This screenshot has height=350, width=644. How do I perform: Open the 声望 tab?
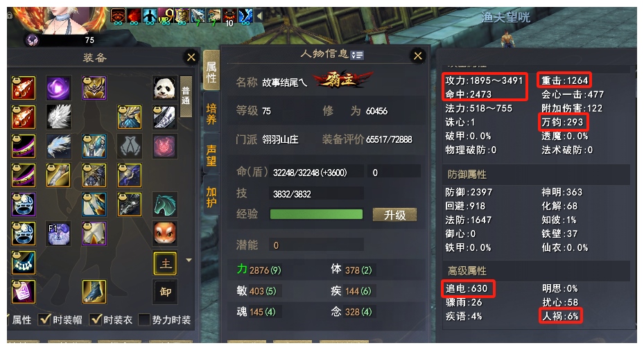click(211, 155)
